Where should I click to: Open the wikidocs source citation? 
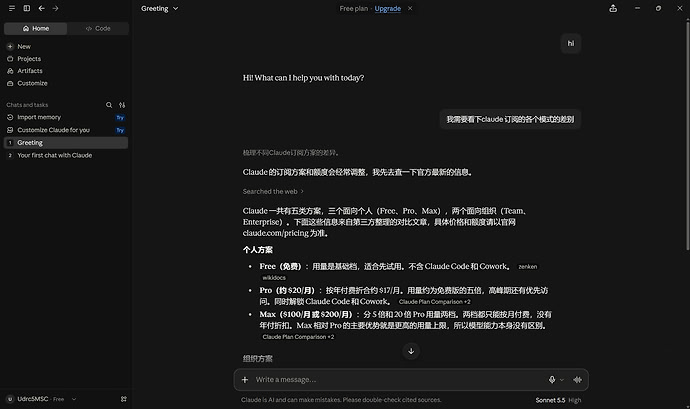coord(274,278)
